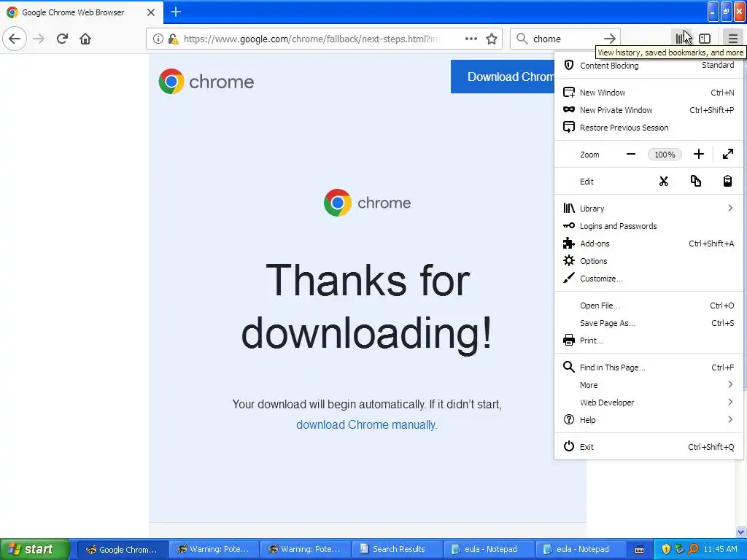Screen dimensions: 747x560
Task: Toggle the sidebars toolbar icon
Action: [705, 39]
